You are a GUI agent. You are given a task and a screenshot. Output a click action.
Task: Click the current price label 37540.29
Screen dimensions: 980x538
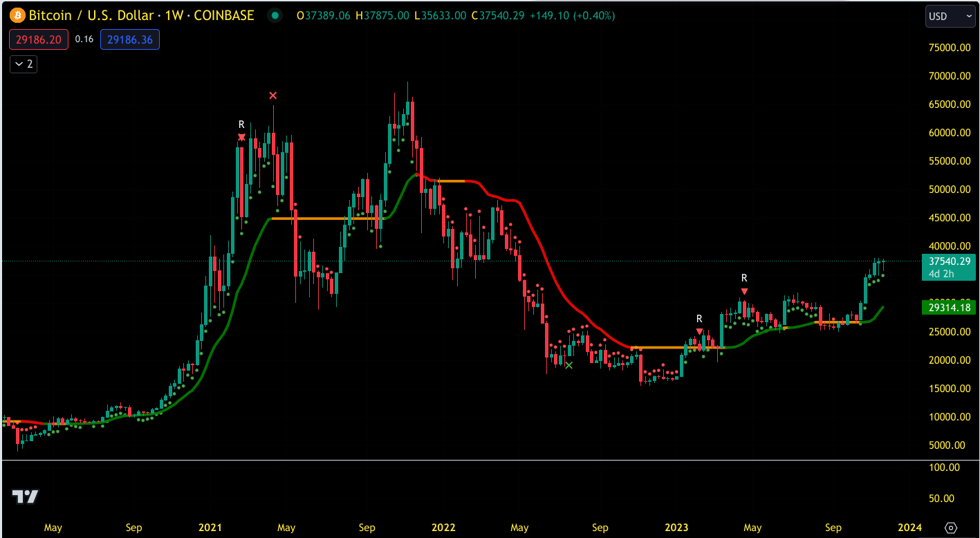(950, 261)
